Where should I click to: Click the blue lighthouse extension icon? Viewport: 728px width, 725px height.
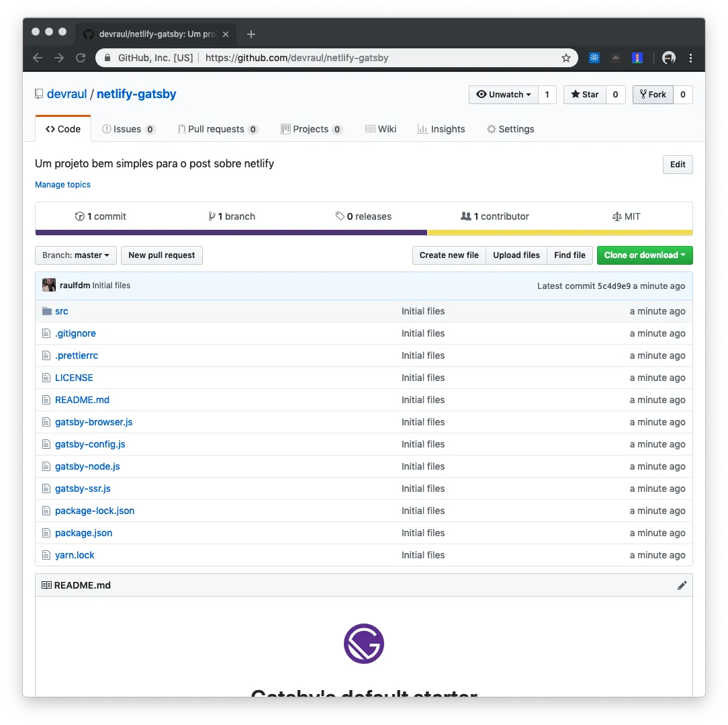click(637, 58)
